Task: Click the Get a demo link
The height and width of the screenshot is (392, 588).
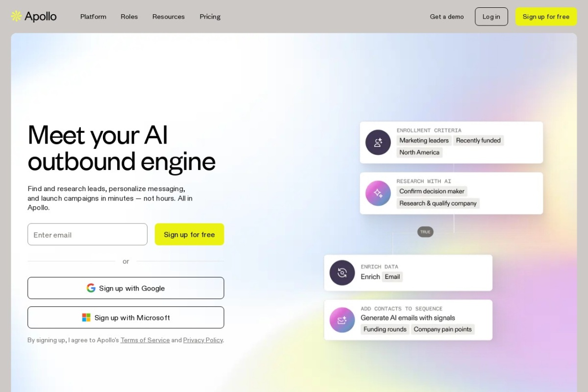Action: (x=446, y=17)
